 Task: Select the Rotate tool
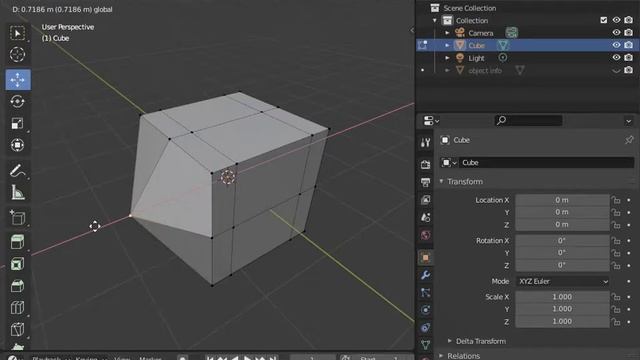pos(17,101)
